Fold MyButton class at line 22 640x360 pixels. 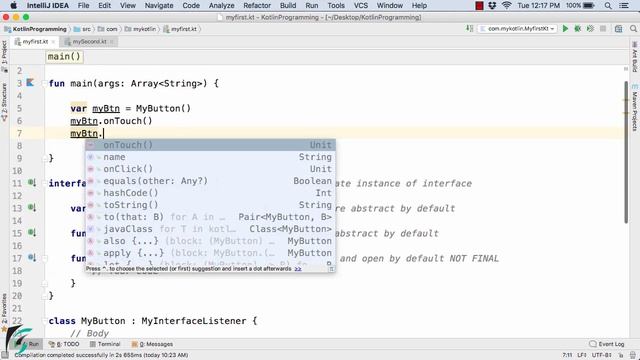coord(44,321)
